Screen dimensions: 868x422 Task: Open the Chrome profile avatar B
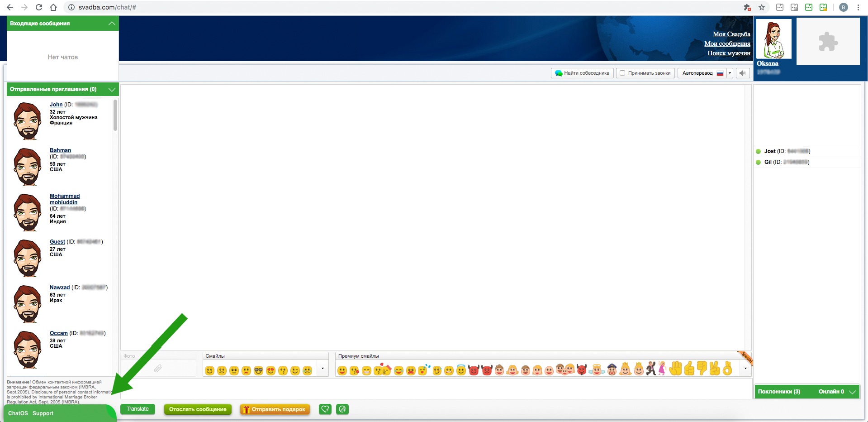click(843, 7)
